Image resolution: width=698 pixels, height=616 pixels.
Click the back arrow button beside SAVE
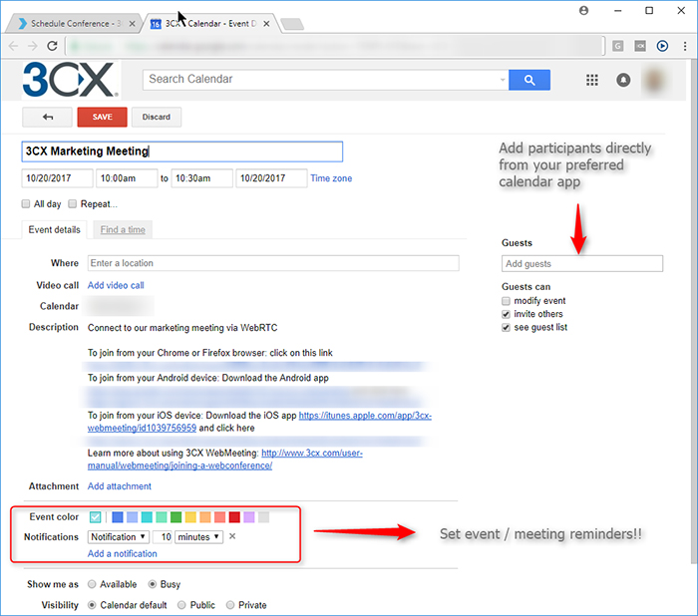(47, 117)
